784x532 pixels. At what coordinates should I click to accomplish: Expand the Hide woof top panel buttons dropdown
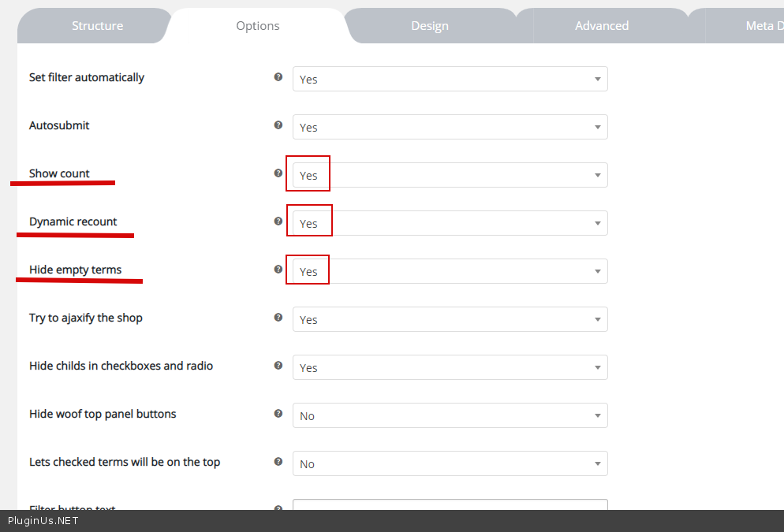coord(450,415)
